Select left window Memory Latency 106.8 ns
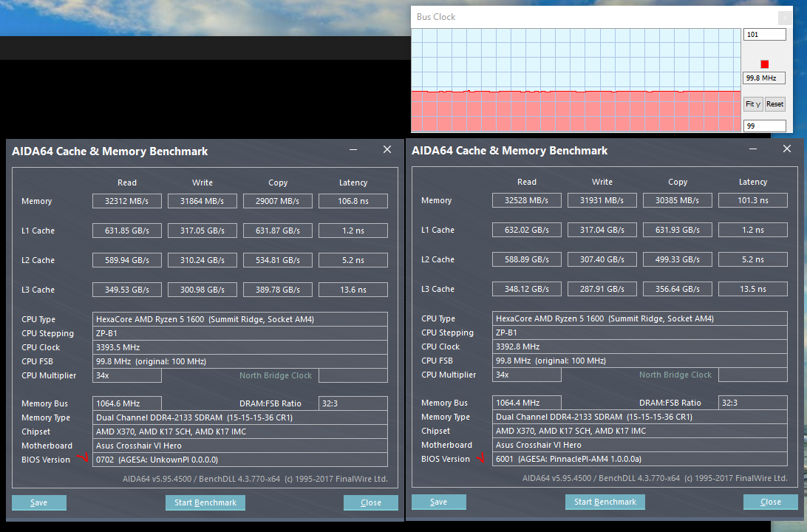Viewport: 807px width, 532px height. (353, 201)
